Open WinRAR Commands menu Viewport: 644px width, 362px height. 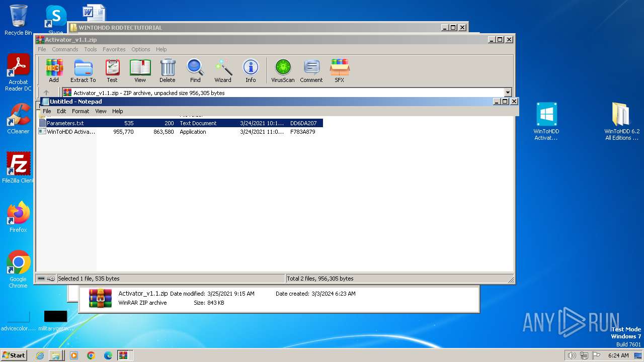pyautogui.click(x=65, y=49)
